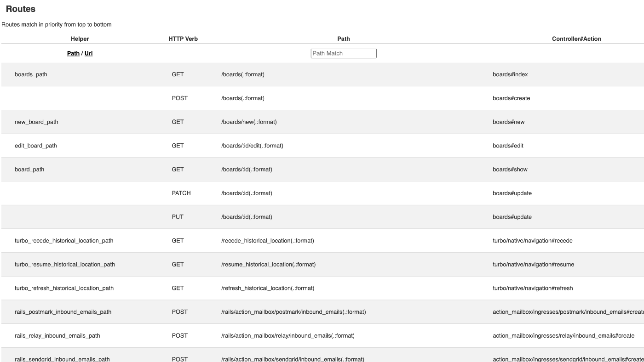Click turbo/native/navigation#resume action
This screenshot has width=644, height=362.
click(x=534, y=265)
